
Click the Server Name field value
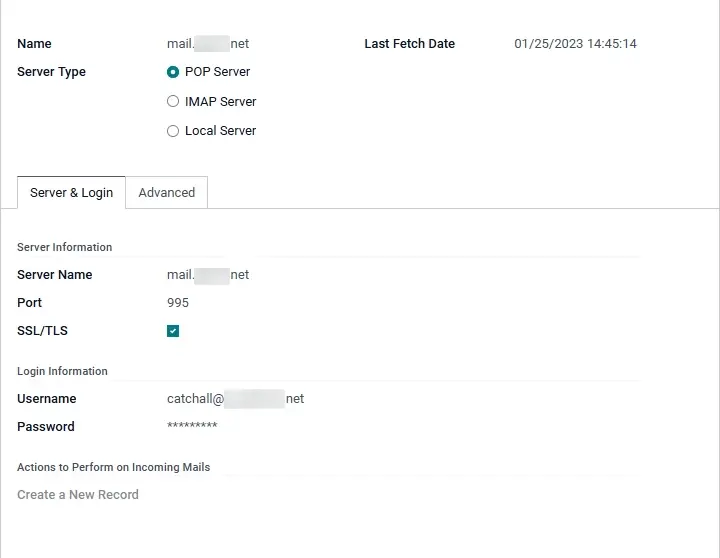(208, 275)
